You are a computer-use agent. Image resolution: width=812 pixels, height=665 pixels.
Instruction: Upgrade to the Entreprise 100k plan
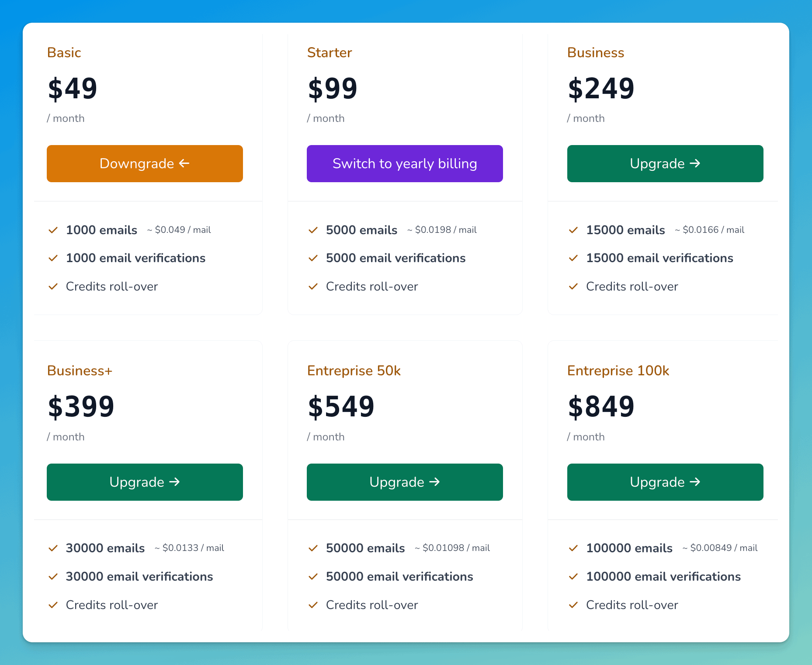[665, 482]
